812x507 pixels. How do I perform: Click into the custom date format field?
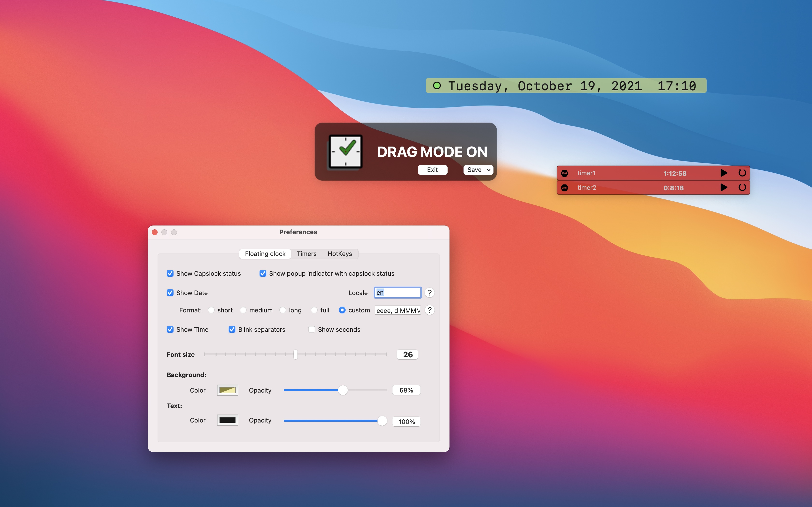point(398,310)
